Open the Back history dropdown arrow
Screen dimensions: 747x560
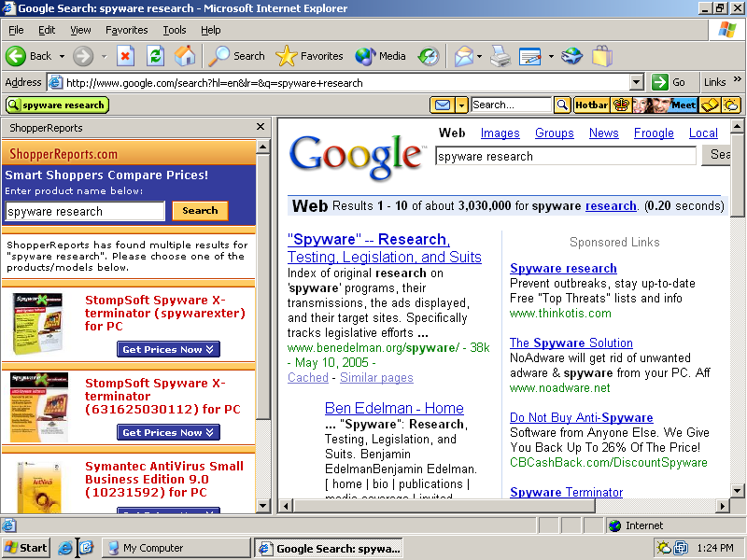(62, 56)
